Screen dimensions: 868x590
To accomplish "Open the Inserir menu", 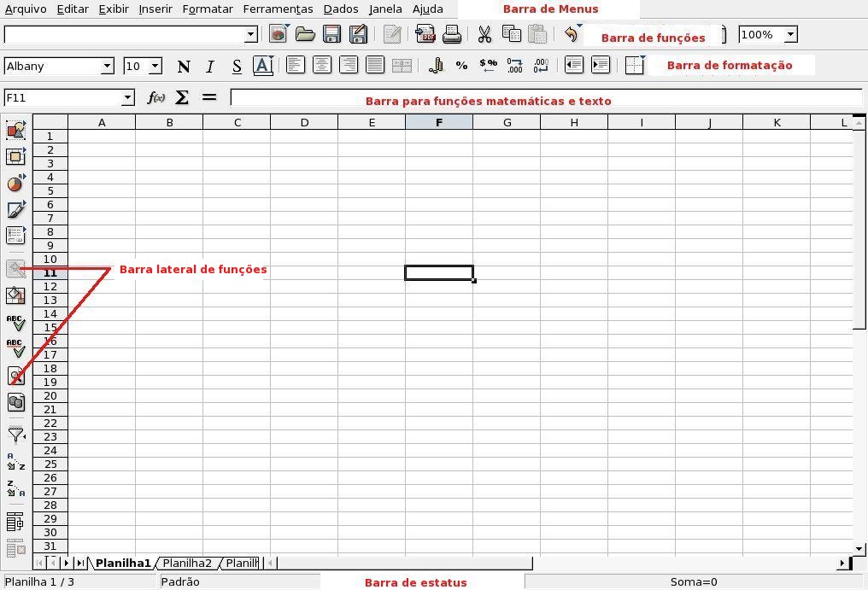I will coord(155,9).
